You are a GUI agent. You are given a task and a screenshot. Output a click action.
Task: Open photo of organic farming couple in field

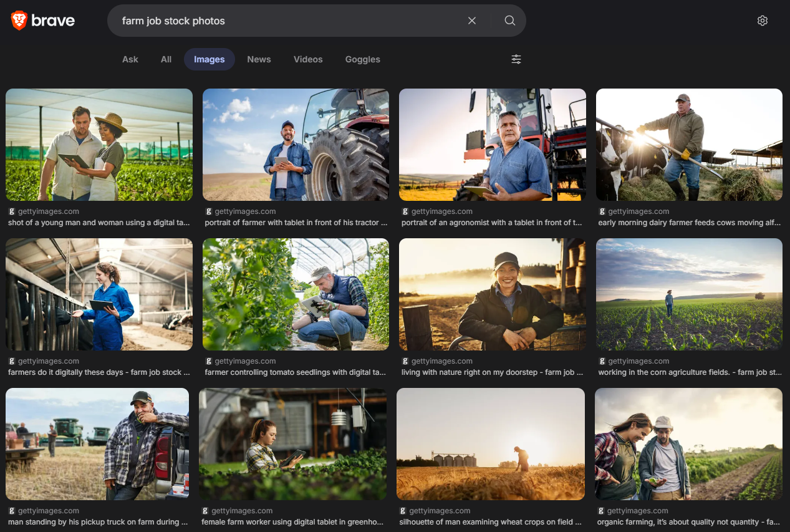[x=688, y=444]
